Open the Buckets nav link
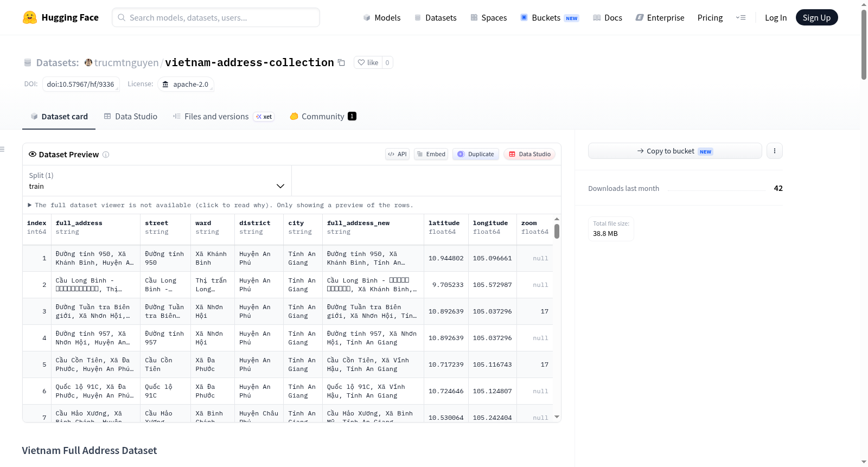868x467 pixels. coord(550,18)
